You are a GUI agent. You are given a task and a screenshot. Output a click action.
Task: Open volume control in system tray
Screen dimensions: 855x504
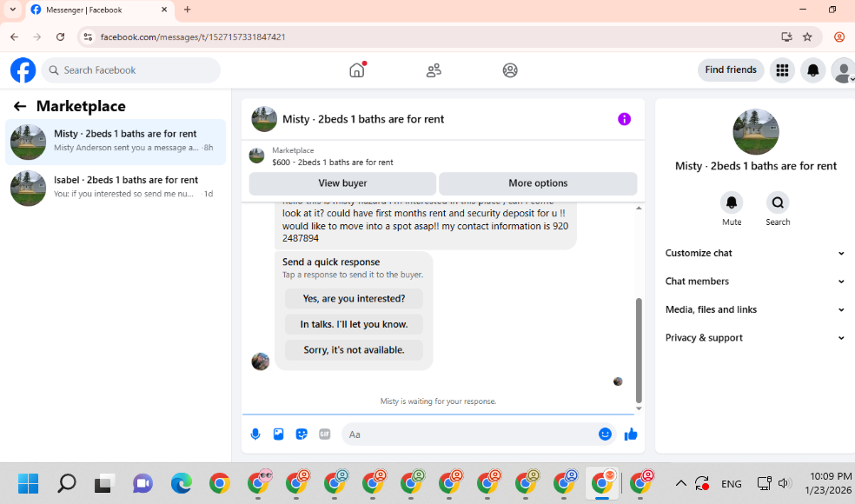[x=784, y=483]
